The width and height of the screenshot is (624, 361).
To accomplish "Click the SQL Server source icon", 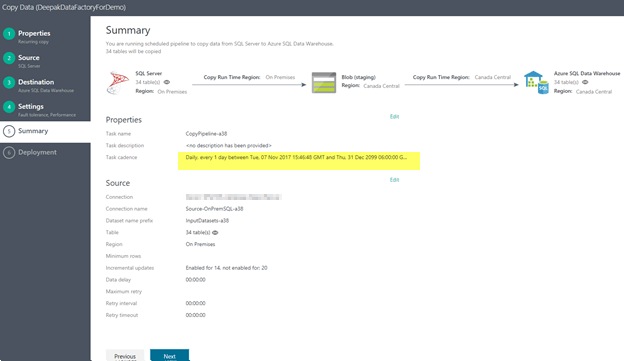I will tap(117, 83).
